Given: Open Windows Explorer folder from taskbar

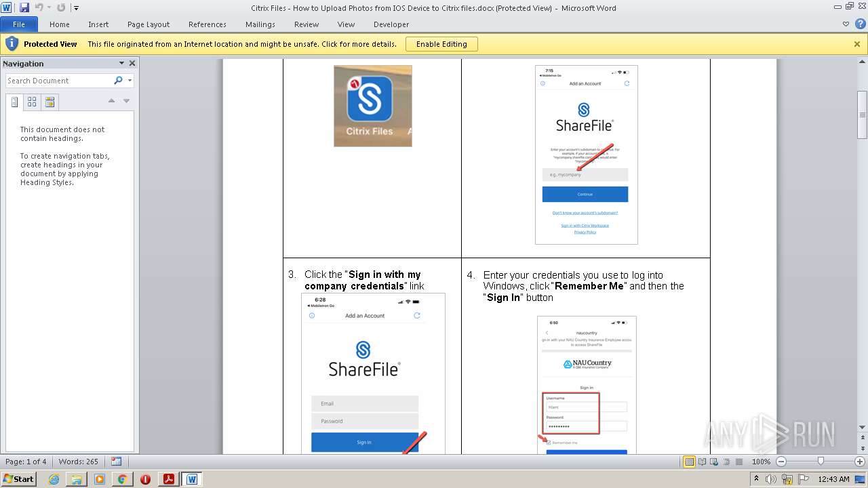Looking at the screenshot, I should tap(77, 479).
